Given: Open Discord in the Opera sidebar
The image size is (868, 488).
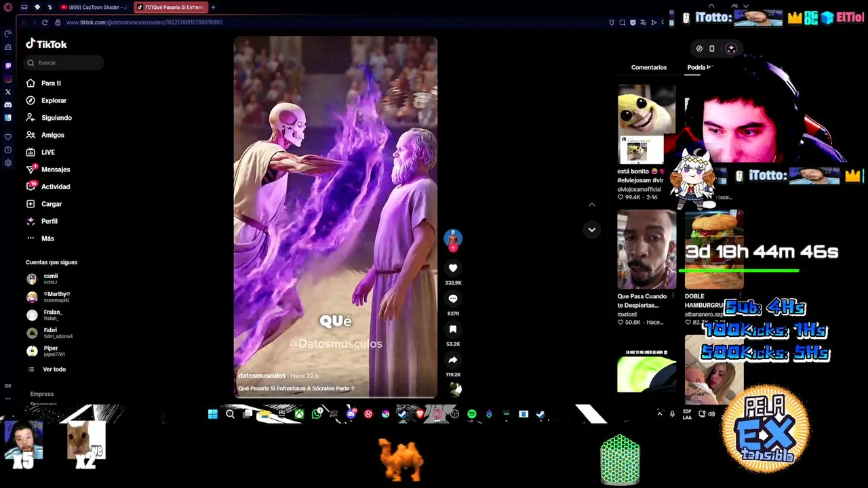Looking at the screenshot, I should pyautogui.click(x=8, y=105).
